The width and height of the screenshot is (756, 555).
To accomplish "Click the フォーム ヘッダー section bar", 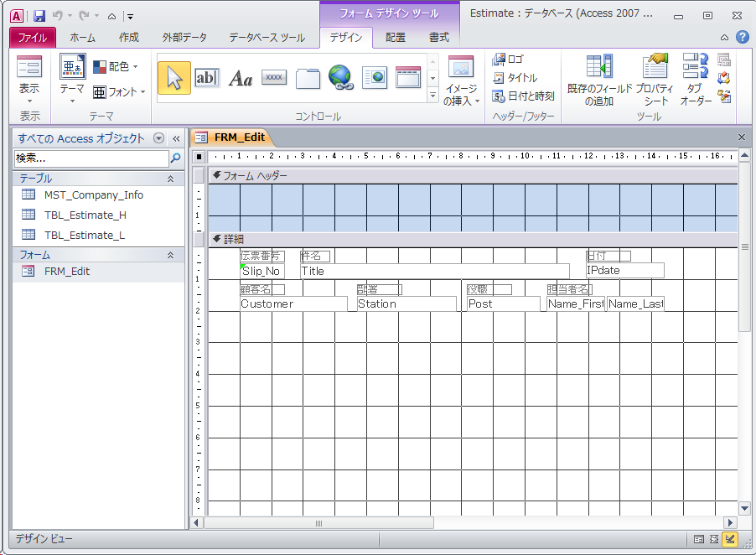I will (473, 176).
